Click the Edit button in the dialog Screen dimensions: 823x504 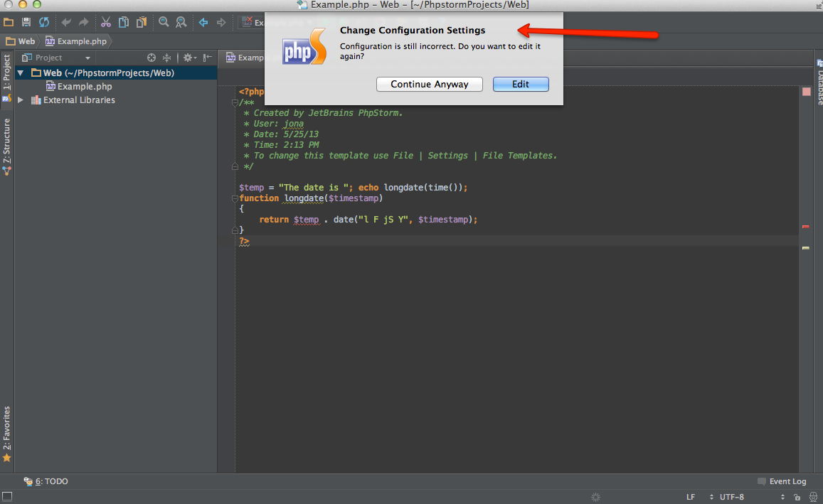[521, 85]
